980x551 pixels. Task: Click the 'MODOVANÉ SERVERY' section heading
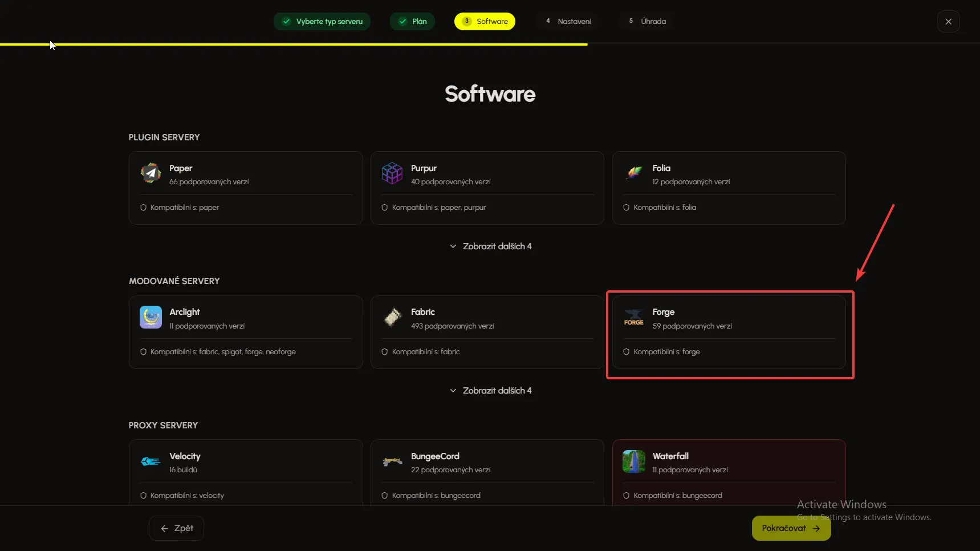[174, 281]
